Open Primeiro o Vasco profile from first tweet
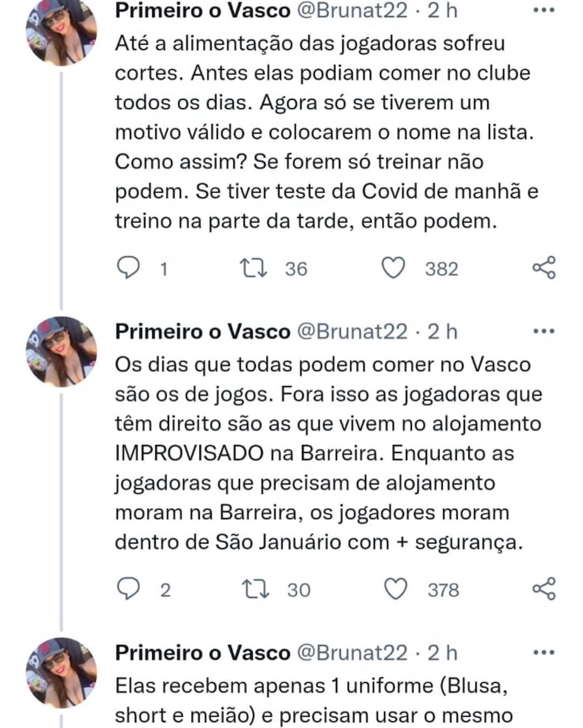Viewport: 583px width, 728px height. 202,11
